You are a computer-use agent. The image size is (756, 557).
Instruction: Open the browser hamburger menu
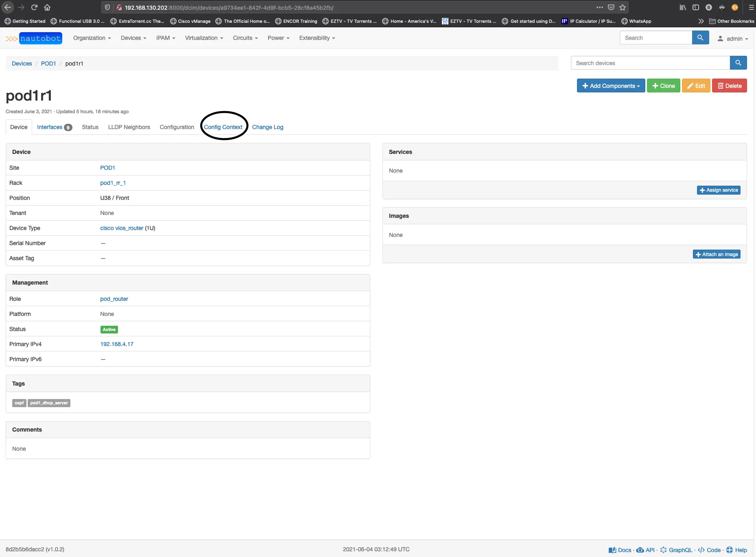751,7
